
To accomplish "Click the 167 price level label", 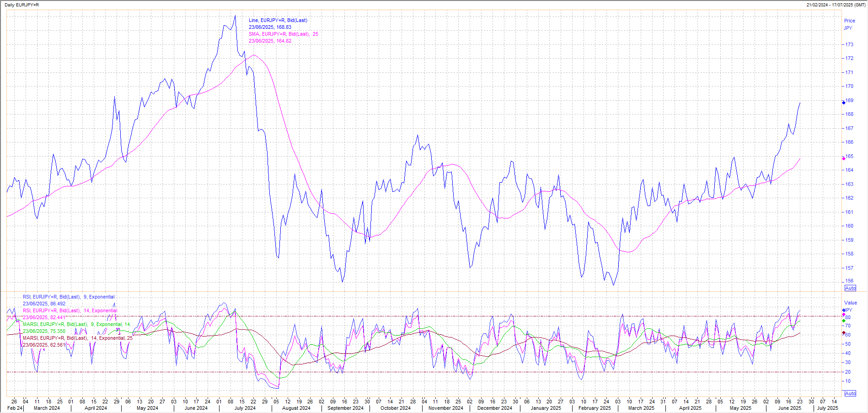I will [849, 128].
